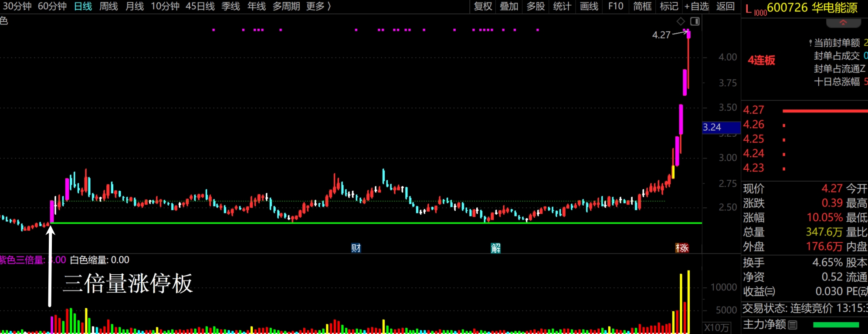Viewport: 868px width, 334px height.
Task: Toggle the side panel layout icon
Action: (x=695, y=21)
